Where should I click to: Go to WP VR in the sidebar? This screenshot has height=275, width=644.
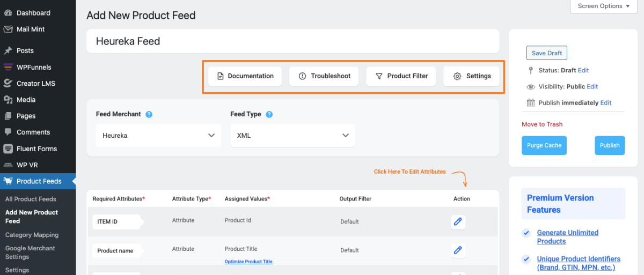coord(27,165)
